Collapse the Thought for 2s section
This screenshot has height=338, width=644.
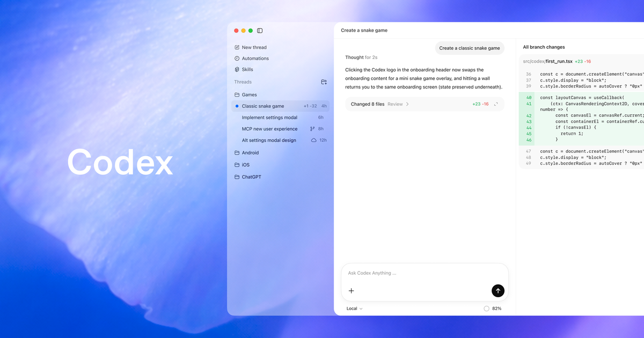pos(362,57)
